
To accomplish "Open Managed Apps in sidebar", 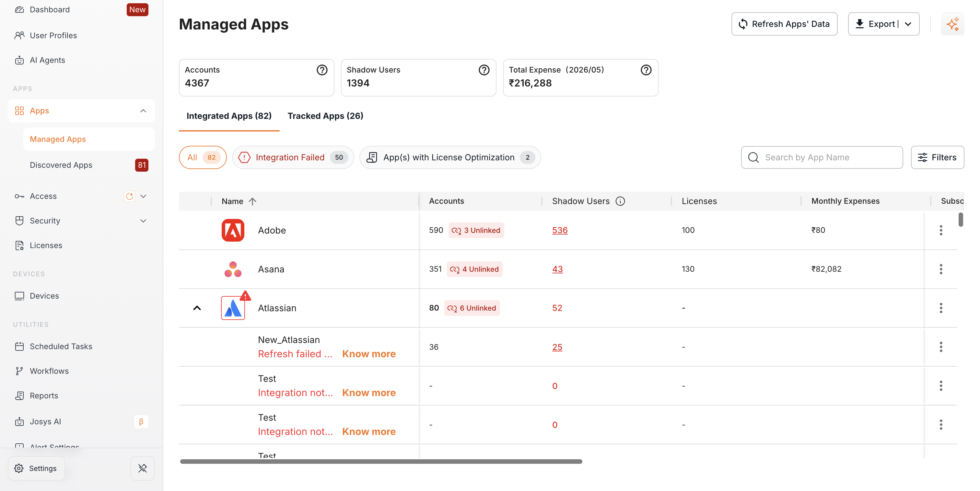I will pyautogui.click(x=89, y=139).
